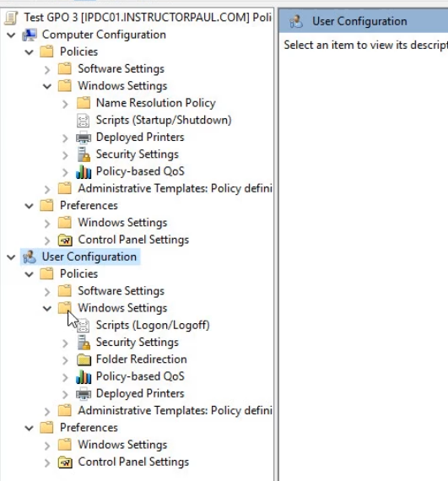Select Windows Settings under Computer Configuration Preferences
The height and width of the screenshot is (481, 448).
122,223
